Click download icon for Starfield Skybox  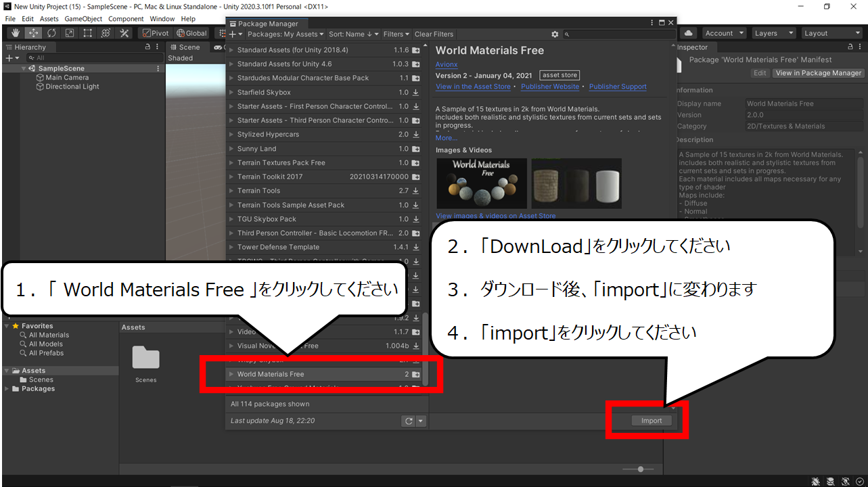tap(416, 93)
